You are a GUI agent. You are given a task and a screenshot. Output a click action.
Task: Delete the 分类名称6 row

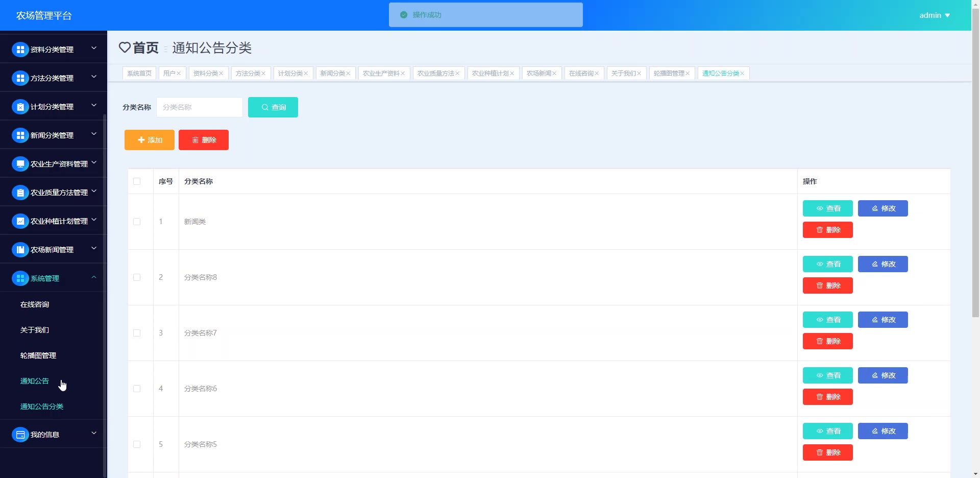[828, 397]
